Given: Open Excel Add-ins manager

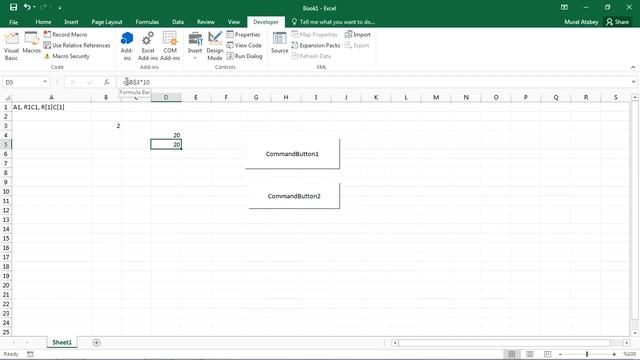Looking at the screenshot, I should [x=148, y=46].
